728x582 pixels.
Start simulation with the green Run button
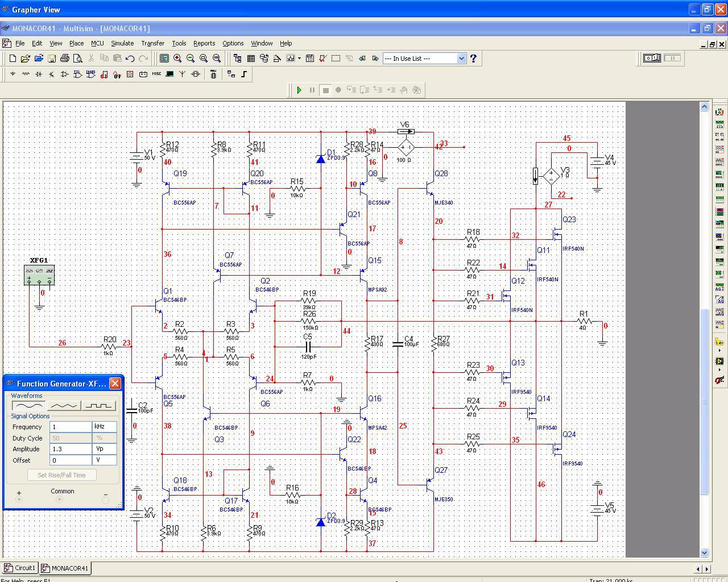(299, 90)
